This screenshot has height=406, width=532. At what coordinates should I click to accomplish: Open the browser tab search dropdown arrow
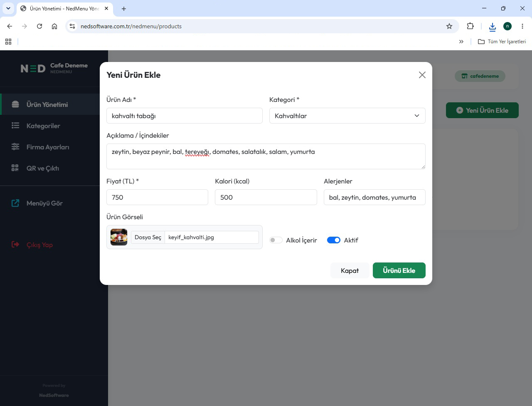coord(8,8)
